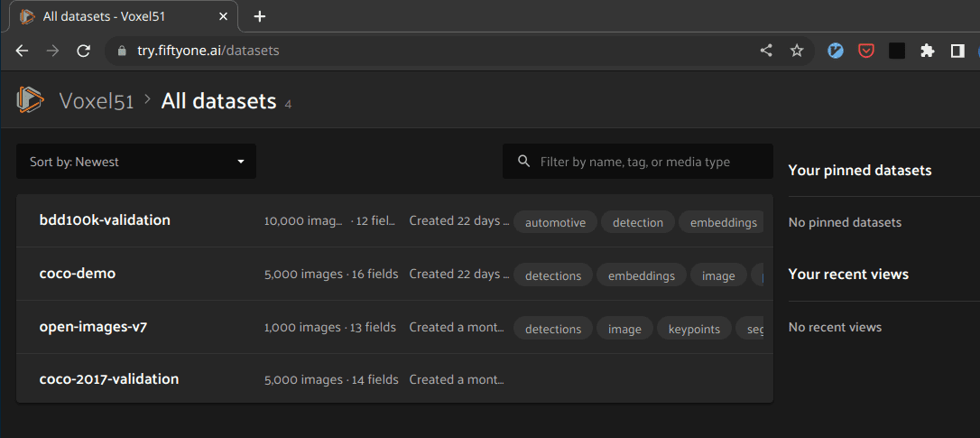Viewport: 980px width, 438px height.
Task: Click the 5,000 images · 14 fields text
Action: point(331,380)
